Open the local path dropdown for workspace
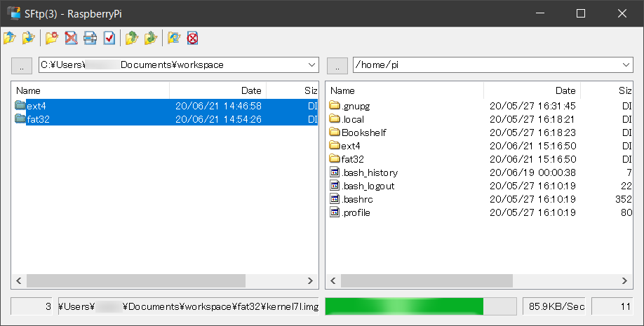The width and height of the screenshot is (644, 326). pyautogui.click(x=311, y=65)
